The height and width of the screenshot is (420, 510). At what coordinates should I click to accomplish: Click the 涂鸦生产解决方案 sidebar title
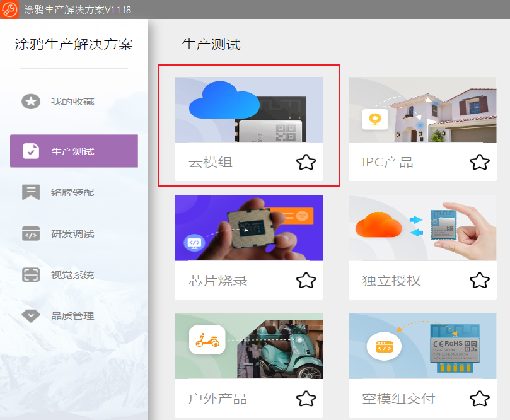(x=74, y=44)
